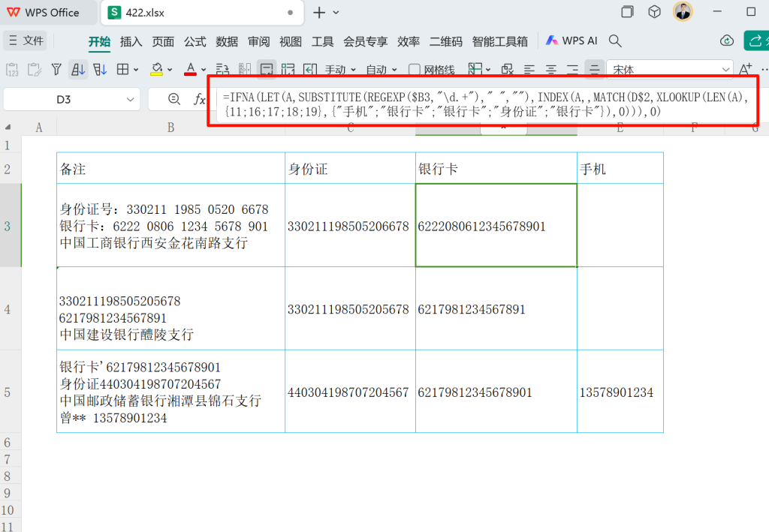Screen dimensions: 769x532
Task: Expand the fill color dropdown arrow
Action: [170, 70]
